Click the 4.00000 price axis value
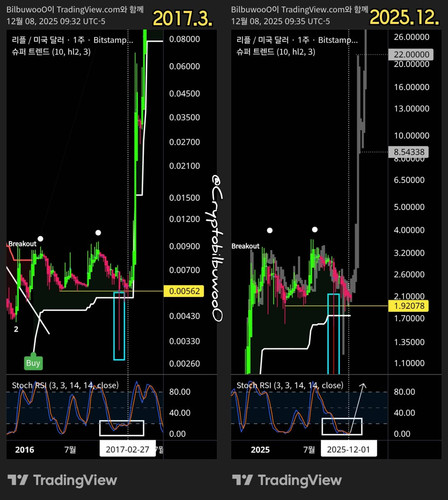Screen dimensions: 448x500 click(x=409, y=230)
